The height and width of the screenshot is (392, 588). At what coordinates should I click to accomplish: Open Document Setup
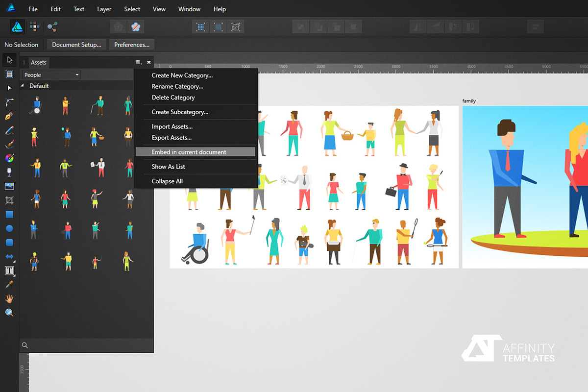coord(76,45)
